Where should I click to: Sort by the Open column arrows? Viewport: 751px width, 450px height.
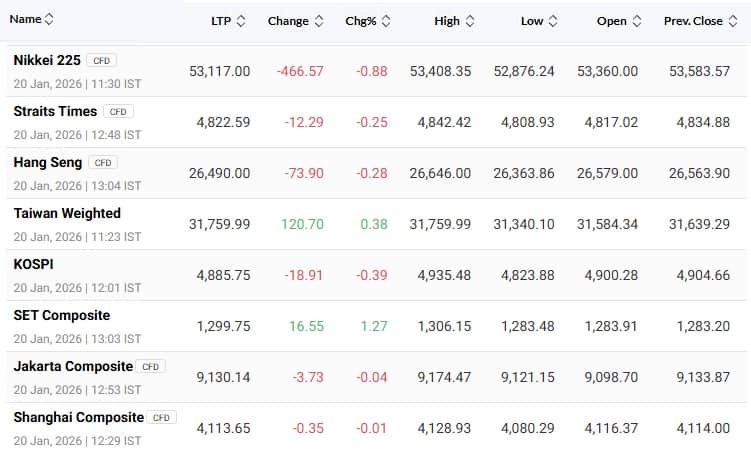point(637,21)
